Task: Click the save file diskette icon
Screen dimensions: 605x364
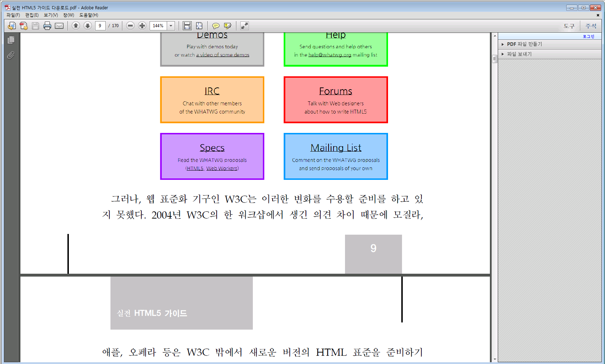Action: pyautogui.click(x=36, y=26)
